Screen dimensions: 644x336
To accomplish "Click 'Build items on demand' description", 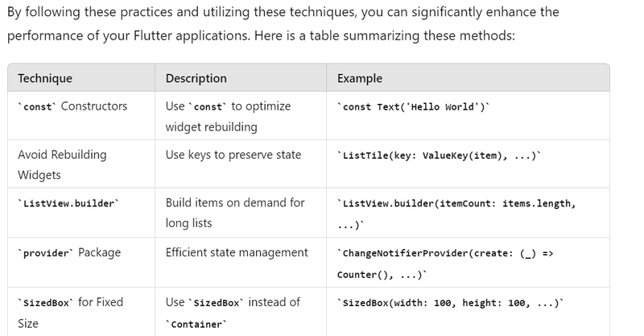I will (x=234, y=213).
